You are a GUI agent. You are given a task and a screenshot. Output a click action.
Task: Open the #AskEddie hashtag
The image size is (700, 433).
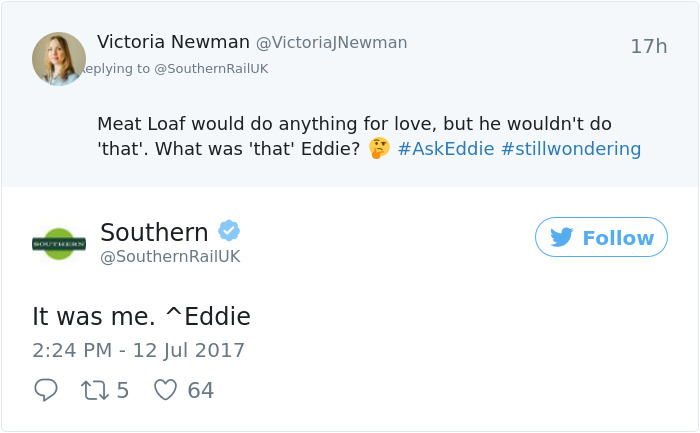(x=444, y=149)
